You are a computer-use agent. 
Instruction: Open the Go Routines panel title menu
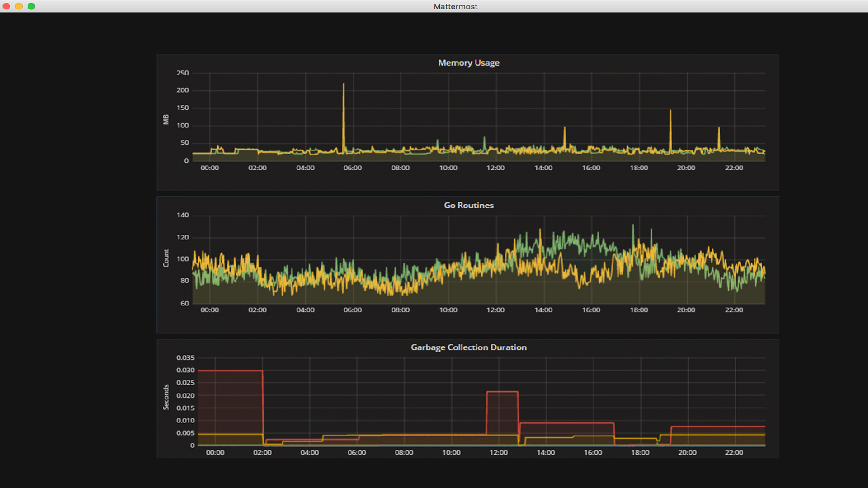[x=468, y=205]
